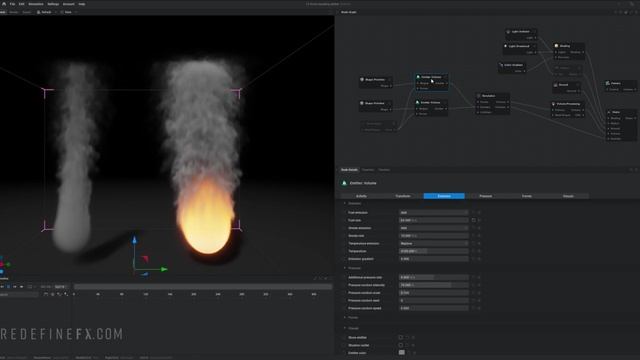The image size is (640, 360).
Task: Click the Pressure random seed field
Action: coord(433,301)
